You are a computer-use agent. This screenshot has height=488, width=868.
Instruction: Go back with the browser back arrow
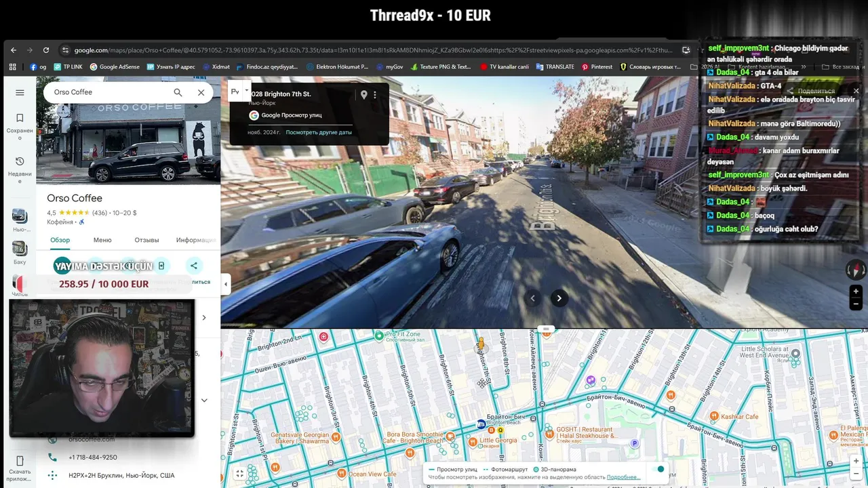[x=13, y=50]
